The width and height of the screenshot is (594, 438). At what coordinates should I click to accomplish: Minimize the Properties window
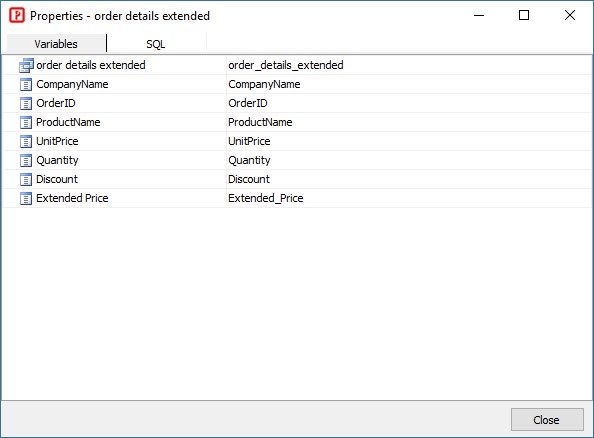click(x=479, y=16)
